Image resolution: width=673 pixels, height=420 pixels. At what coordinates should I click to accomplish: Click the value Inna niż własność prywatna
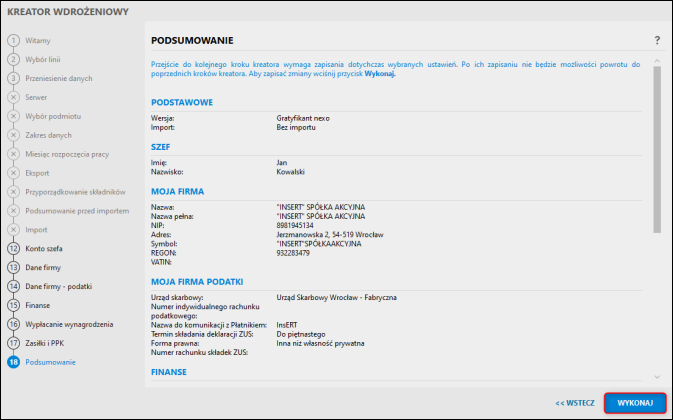point(320,343)
